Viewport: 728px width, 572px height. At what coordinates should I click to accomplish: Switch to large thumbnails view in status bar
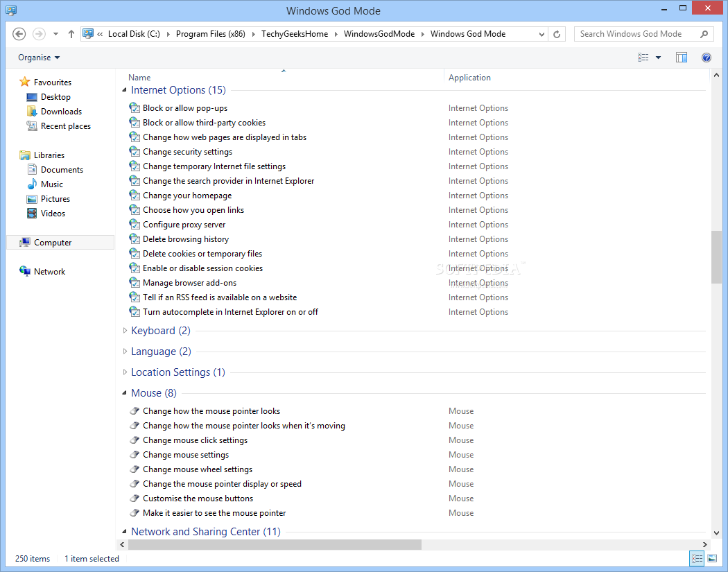[x=712, y=559]
